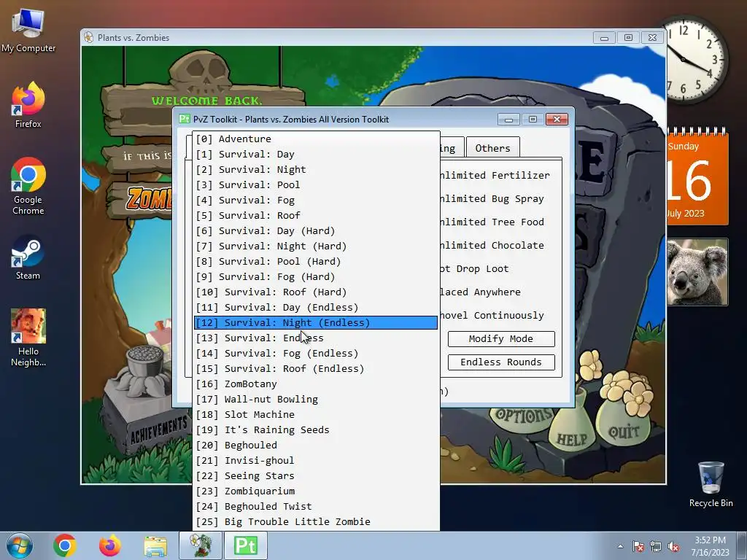The height and width of the screenshot is (560, 747).
Task: Show hidden tray icons arrow
Action: point(620,546)
